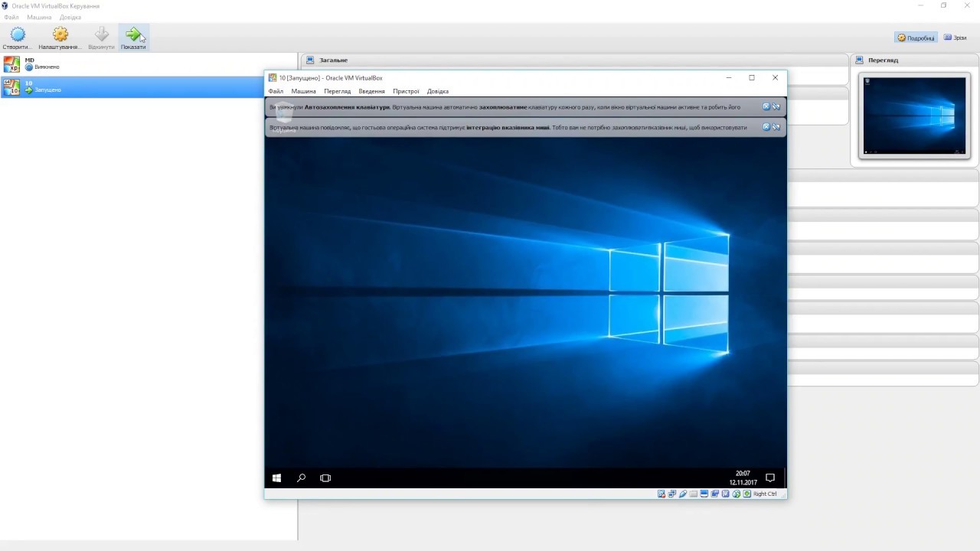Viewport: 980px width, 551px height.
Task: Click the Right Ctrl host key label
Action: 765,494
